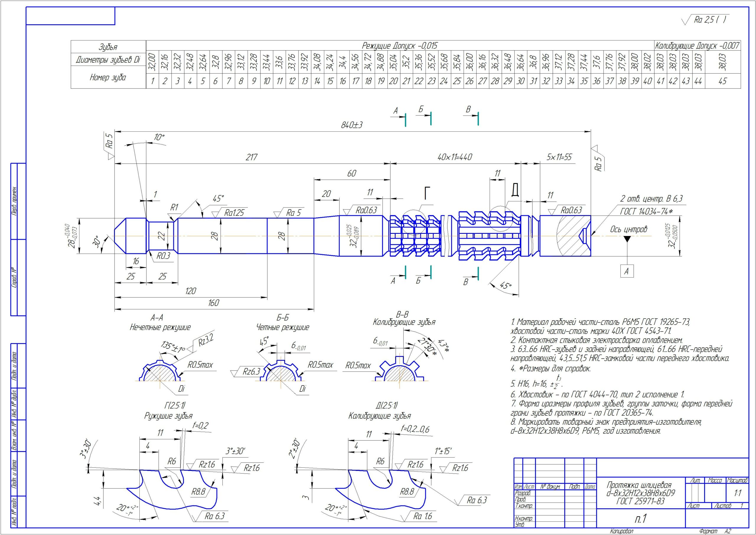Viewport: 756px width, 535px height.
Task: Click the section caption Четные режущие
Action: [283, 327]
